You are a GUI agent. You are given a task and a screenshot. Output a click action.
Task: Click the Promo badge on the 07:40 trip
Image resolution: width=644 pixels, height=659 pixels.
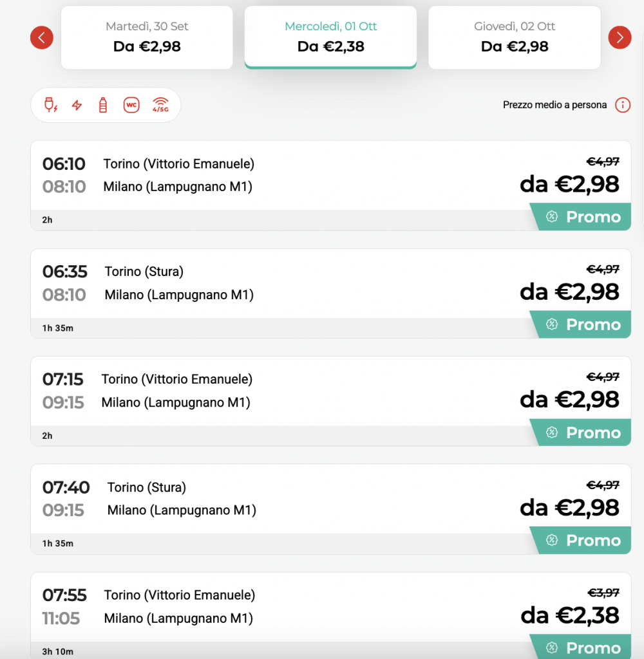pos(582,540)
